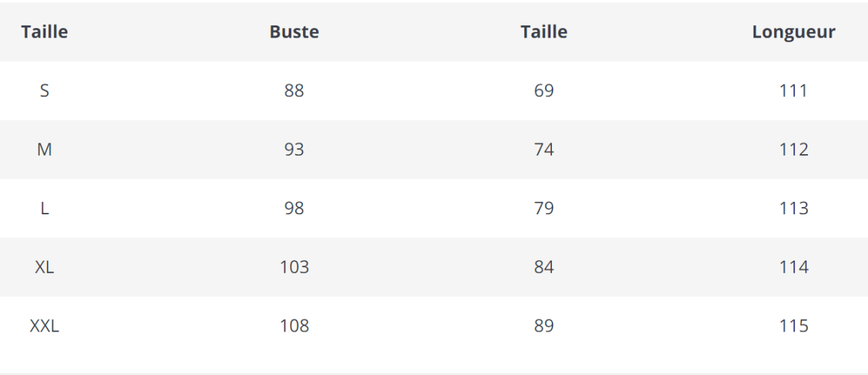Click waist value 84
868x375 pixels.
(544, 267)
